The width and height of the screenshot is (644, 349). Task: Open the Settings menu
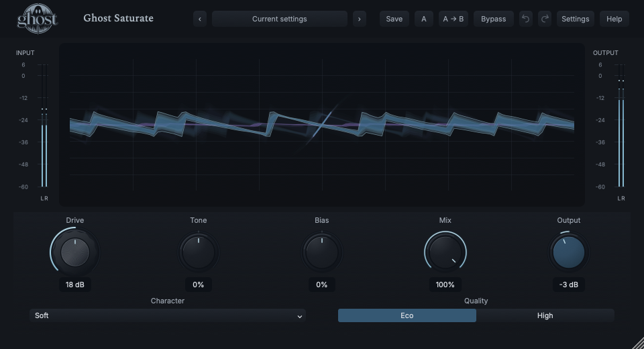tap(576, 19)
